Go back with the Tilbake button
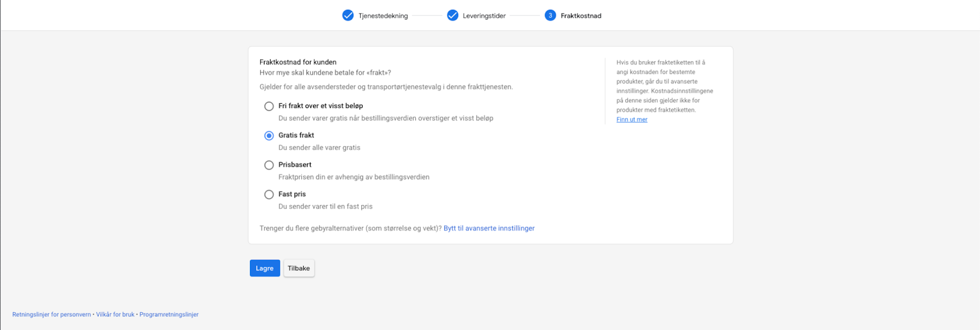The width and height of the screenshot is (980, 330). pyautogui.click(x=299, y=268)
